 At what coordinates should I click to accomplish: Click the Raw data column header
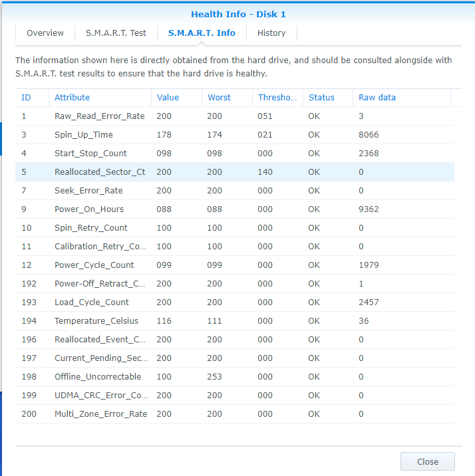click(x=402, y=98)
